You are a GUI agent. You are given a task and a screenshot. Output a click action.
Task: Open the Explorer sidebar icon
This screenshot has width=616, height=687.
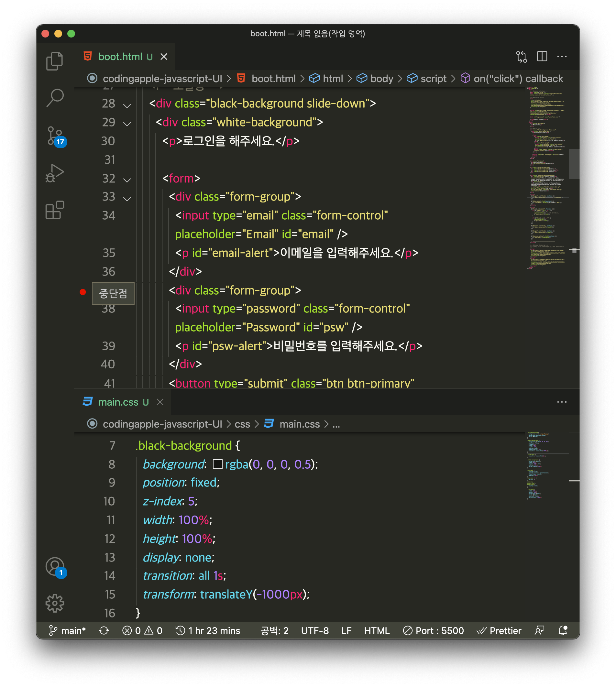click(x=54, y=61)
